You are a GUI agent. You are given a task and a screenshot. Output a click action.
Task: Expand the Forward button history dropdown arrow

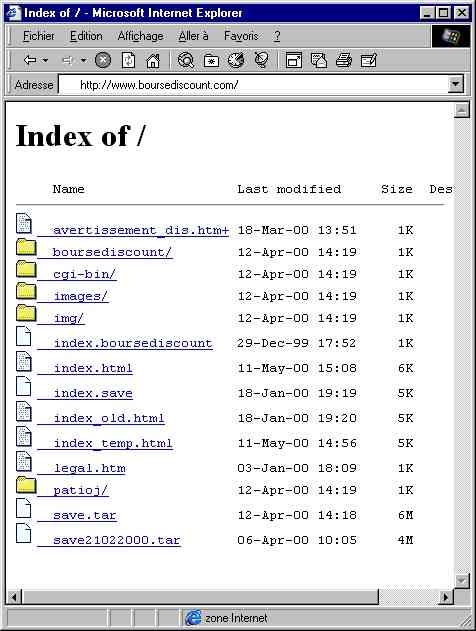click(x=83, y=60)
